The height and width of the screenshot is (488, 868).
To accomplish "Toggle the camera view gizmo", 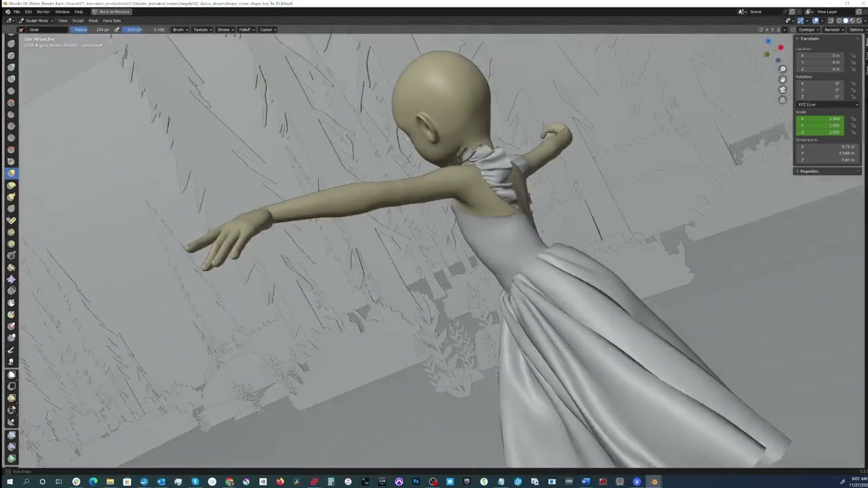I will coord(783,89).
